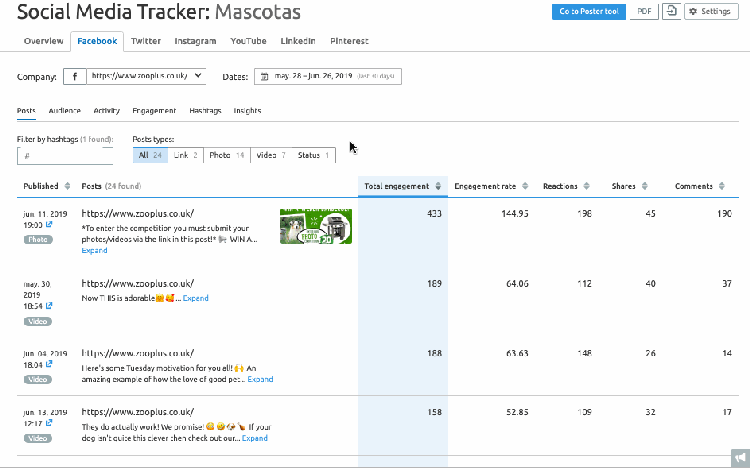Expand the competition post text
This screenshot has width=750, height=468.
[x=94, y=250]
